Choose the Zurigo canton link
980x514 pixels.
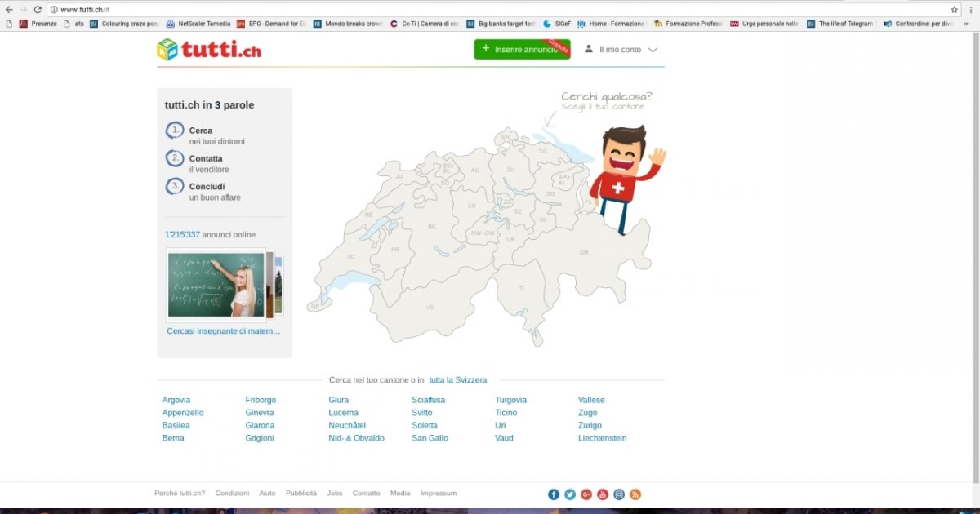tap(590, 425)
